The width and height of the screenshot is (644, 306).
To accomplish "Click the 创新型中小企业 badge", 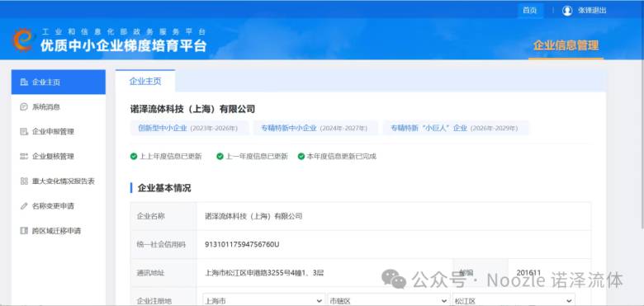I will click(x=189, y=128).
